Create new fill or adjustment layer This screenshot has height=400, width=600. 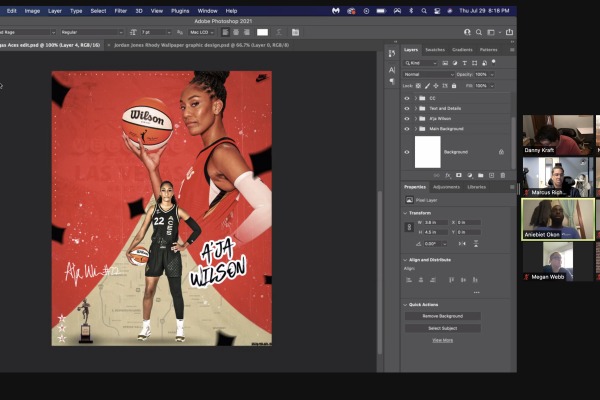coord(470,175)
